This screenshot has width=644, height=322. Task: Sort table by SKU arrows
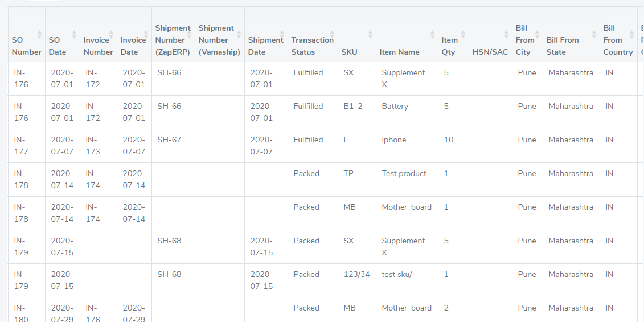pos(370,35)
